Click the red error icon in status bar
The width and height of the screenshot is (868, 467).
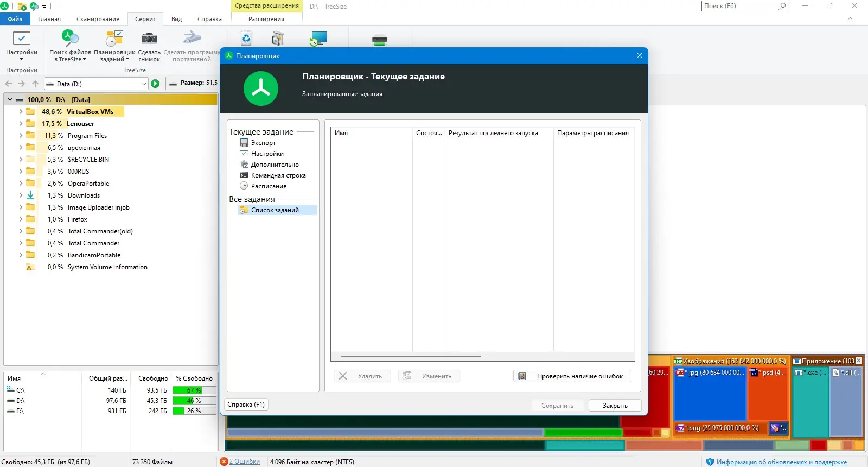click(x=224, y=462)
